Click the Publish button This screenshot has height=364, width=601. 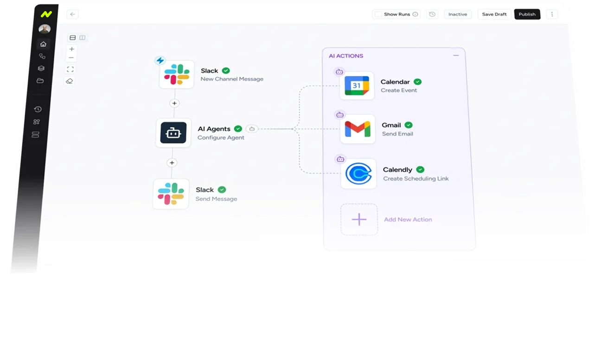pyautogui.click(x=527, y=14)
